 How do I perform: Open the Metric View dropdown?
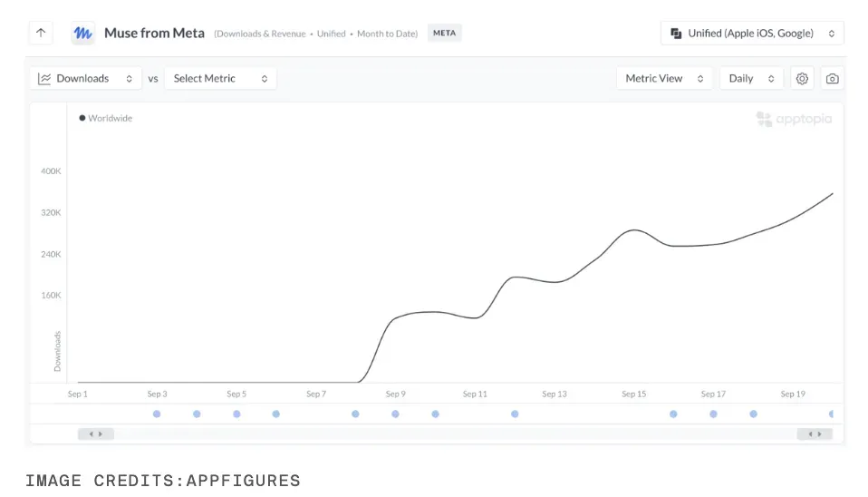(664, 79)
